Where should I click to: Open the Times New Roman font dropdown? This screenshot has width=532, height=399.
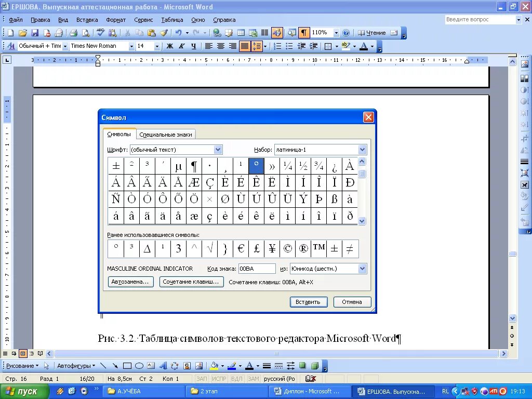pos(131,46)
